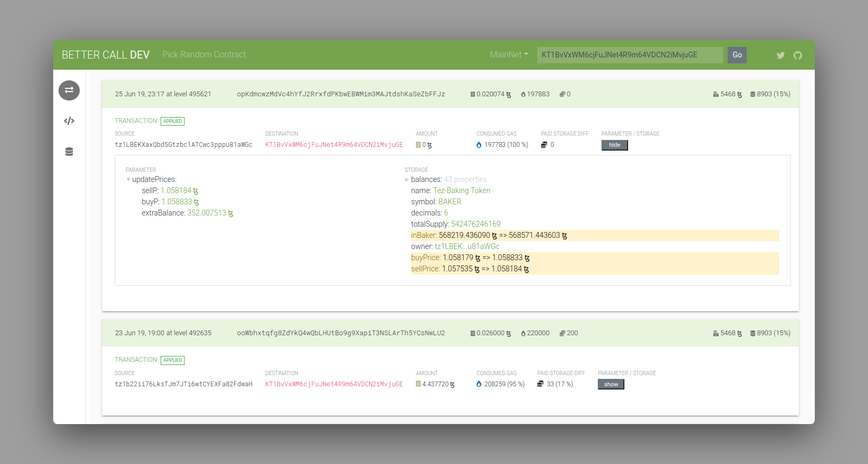Click the fee icon beside 0.020074

tap(472, 94)
